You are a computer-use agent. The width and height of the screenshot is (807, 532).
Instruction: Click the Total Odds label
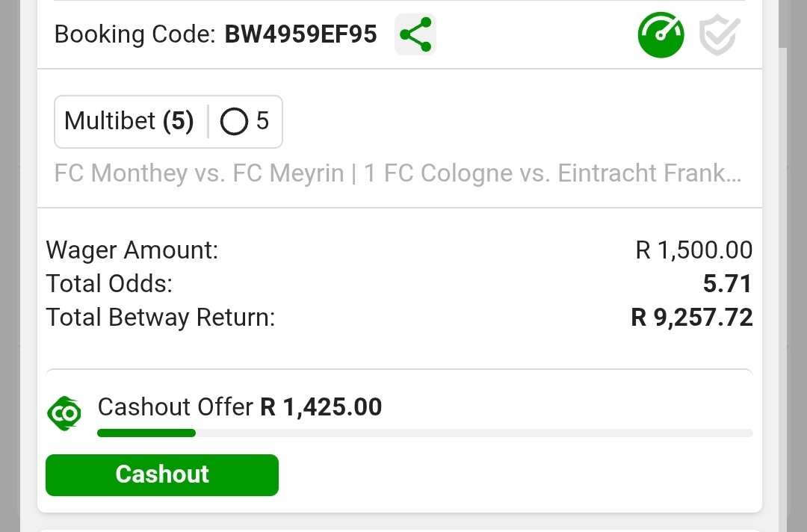point(109,284)
